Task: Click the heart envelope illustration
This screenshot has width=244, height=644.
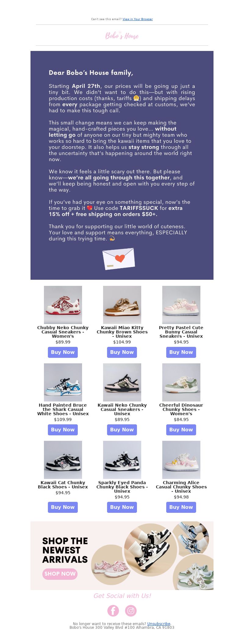Action: tap(119, 259)
